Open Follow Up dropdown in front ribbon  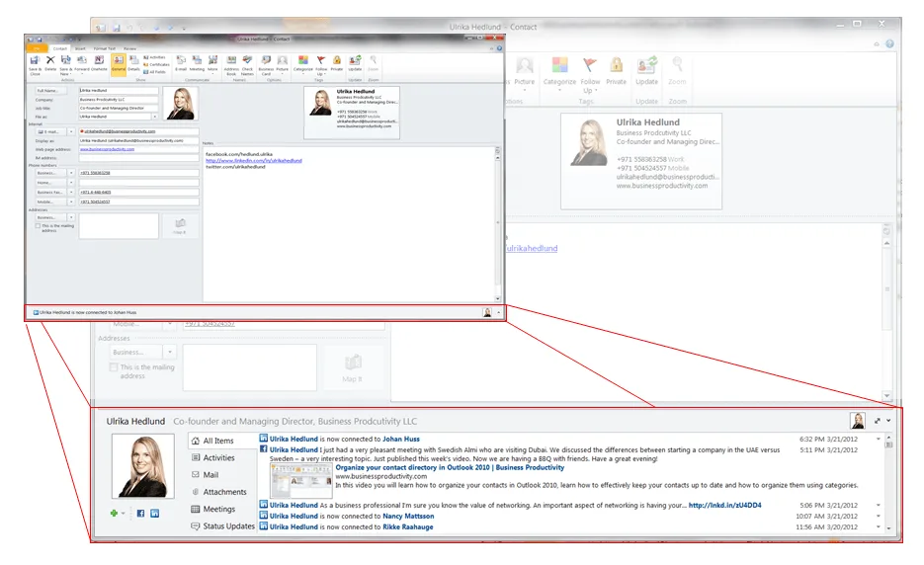(x=321, y=65)
